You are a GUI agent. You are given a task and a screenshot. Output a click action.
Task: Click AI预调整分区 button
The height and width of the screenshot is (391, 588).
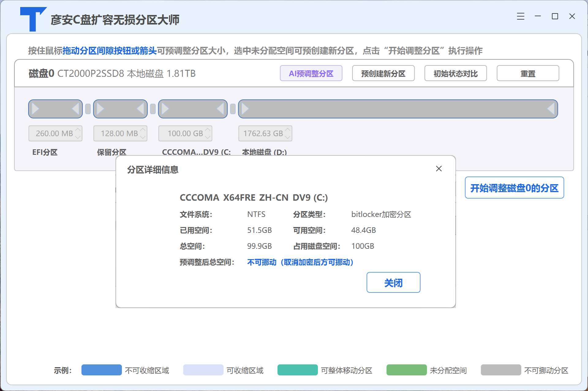[311, 73]
